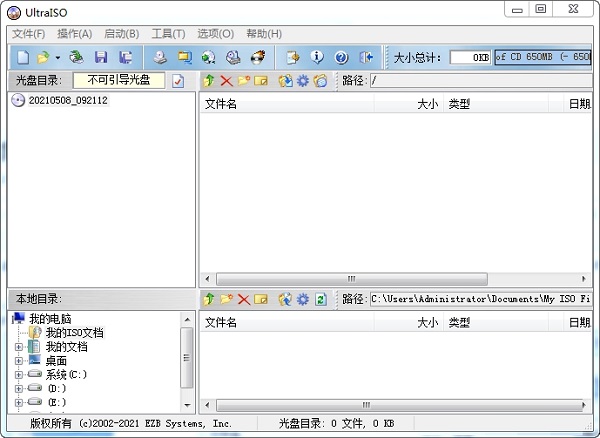Click Add to disc icon in local pane
Viewport: 600px width, 438px height.
click(285, 299)
